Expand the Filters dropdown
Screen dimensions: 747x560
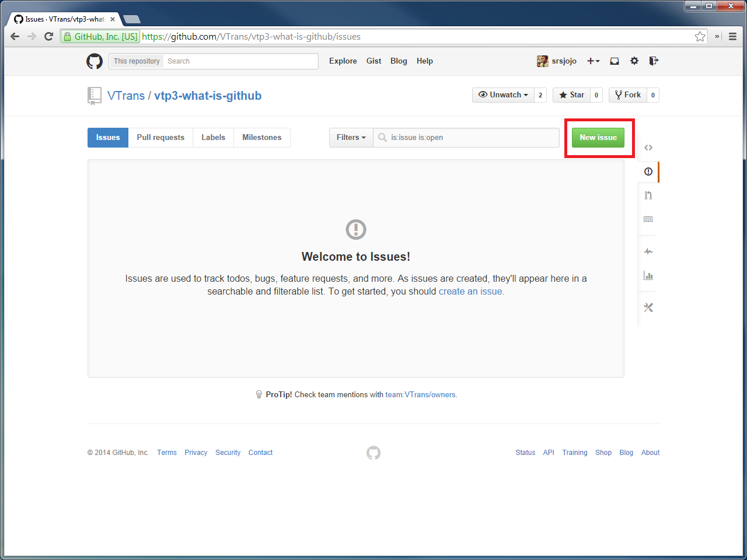[x=351, y=138]
